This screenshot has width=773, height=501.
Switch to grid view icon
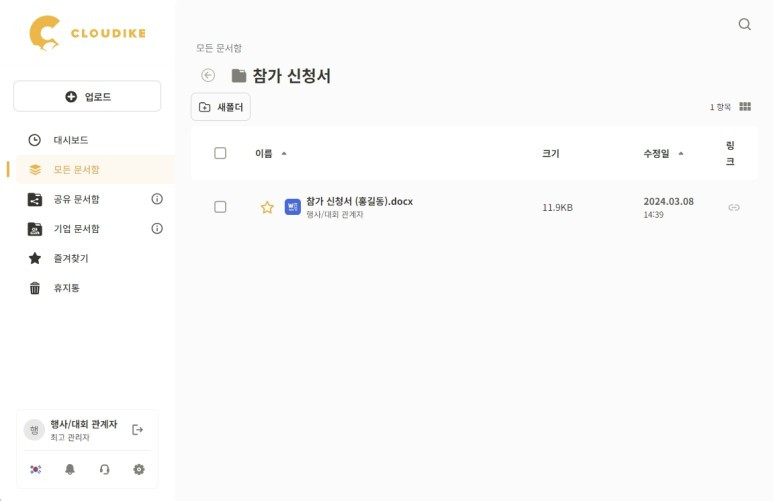(x=745, y=107)
